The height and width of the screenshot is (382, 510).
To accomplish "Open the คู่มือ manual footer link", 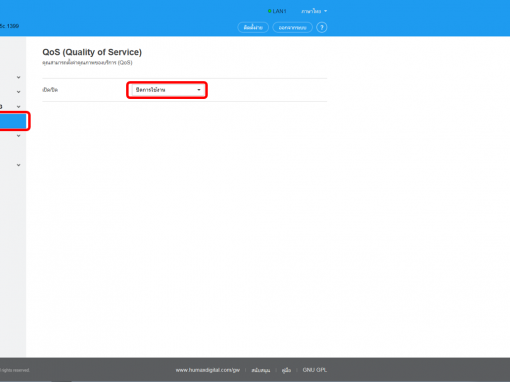I will point(286,370).
